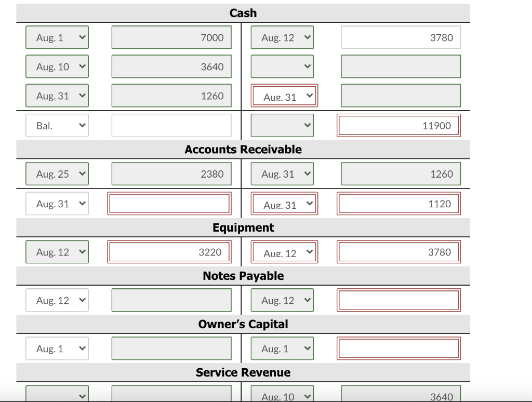
Task: Expand the Bal. dropdown in Cash
Action: click(57, 126)
